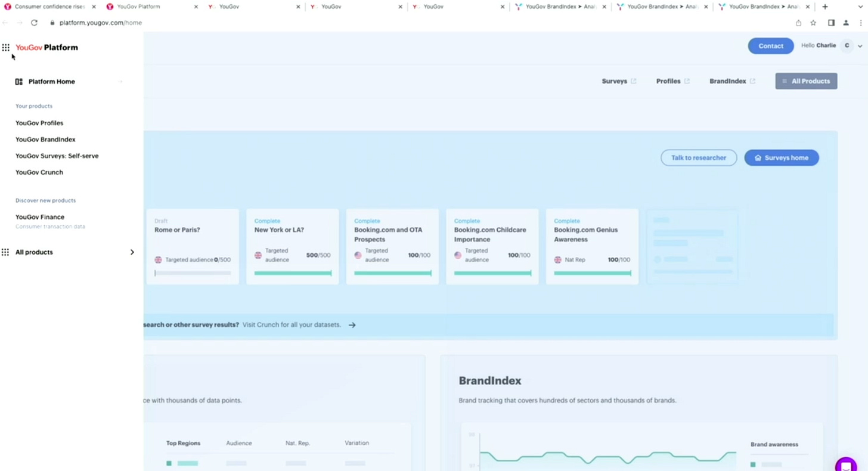The image size is (868, 471).
Task: Click Talk to researcher button
Action: click(x=699, y=157)
